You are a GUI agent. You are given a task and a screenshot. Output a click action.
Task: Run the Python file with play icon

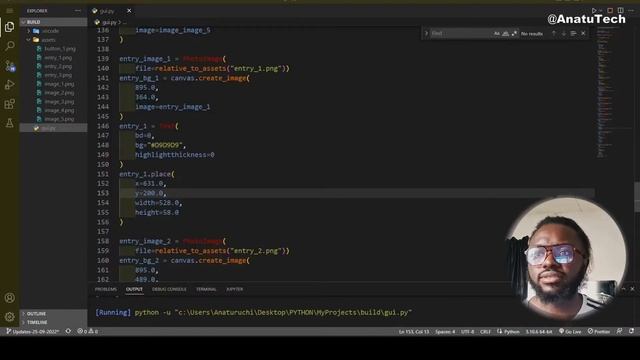tap(594, 11)
